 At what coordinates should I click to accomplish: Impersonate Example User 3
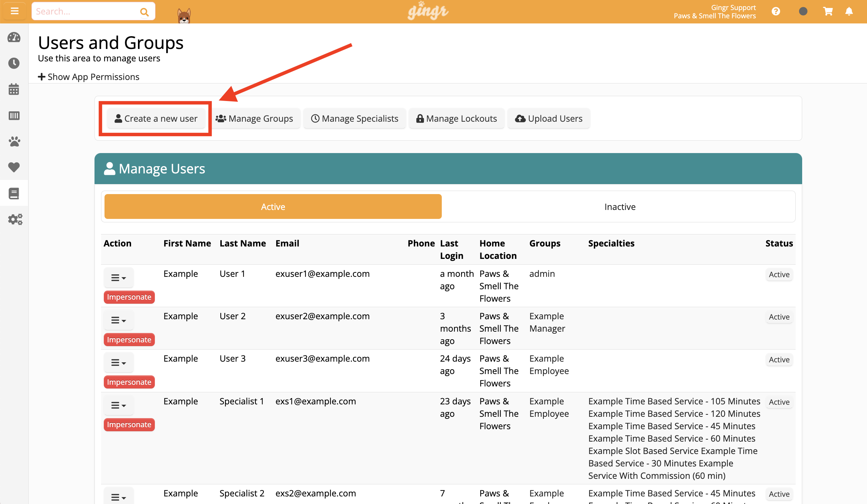click(x=129, y=382)
